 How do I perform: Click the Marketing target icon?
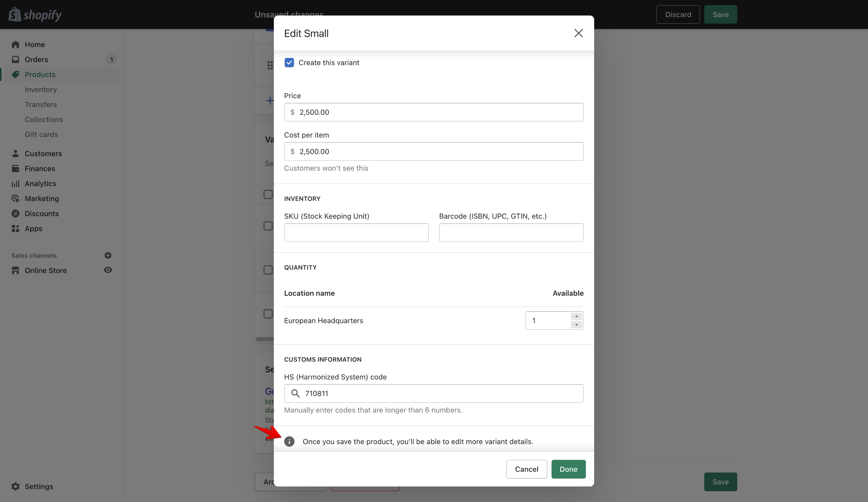(x=15, y=198)
